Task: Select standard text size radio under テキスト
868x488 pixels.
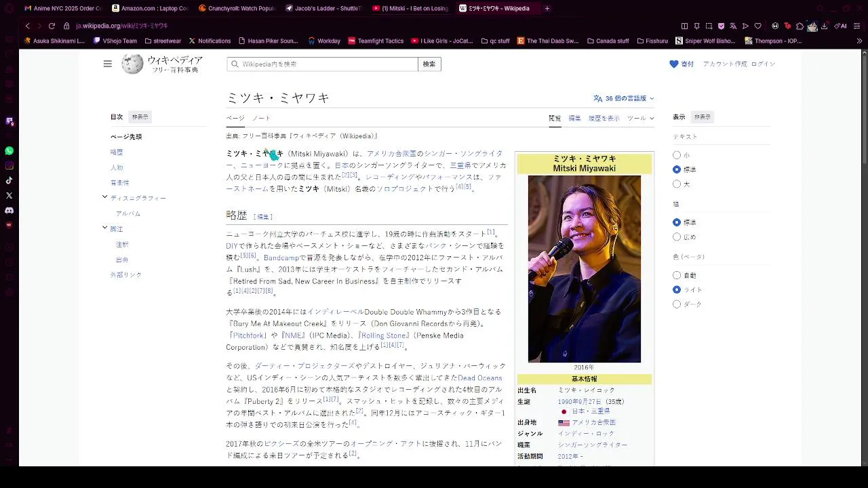Action: coord(677,169)
